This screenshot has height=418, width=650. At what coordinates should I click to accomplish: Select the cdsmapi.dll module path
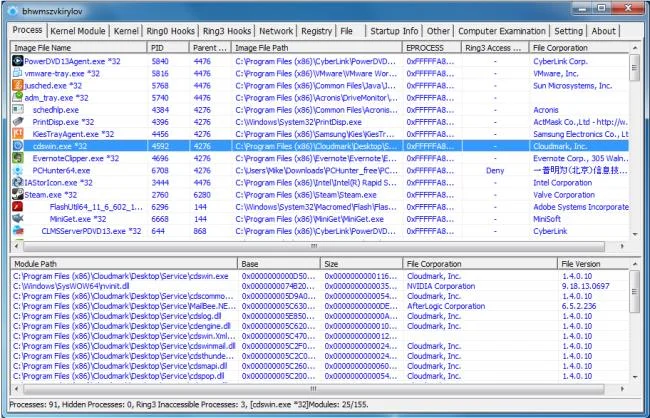pos(120,366)
